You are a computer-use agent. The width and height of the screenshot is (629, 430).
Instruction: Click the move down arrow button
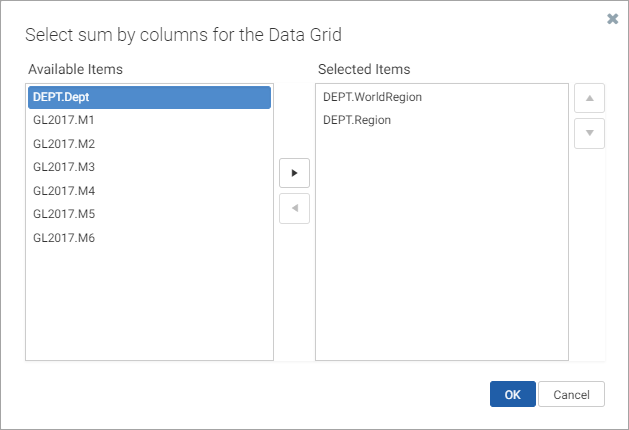tap(589, 133)
